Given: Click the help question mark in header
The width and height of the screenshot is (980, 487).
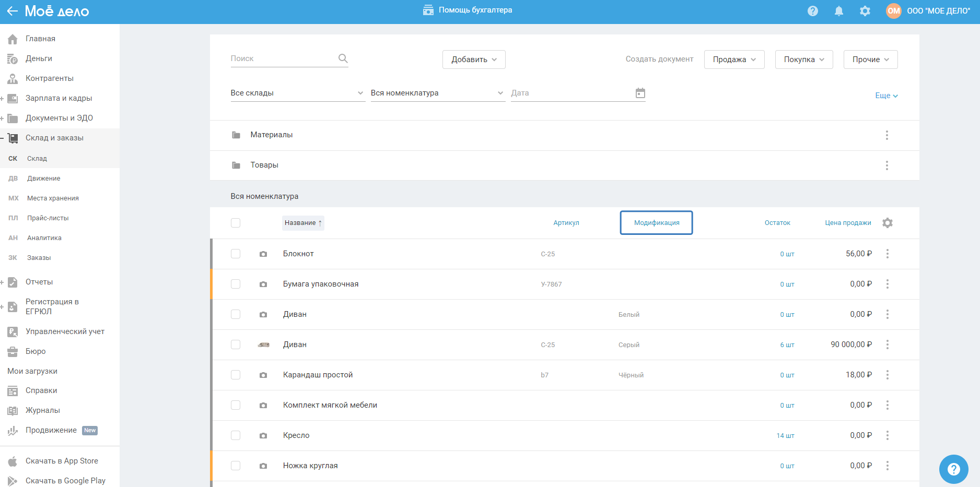Looking at the screenshot, I should 812,11.
